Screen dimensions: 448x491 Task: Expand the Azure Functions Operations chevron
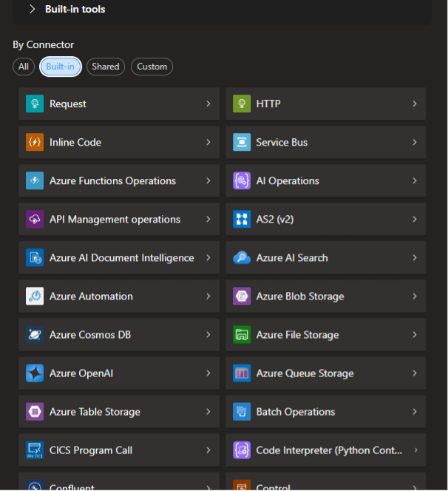(208, 181)
